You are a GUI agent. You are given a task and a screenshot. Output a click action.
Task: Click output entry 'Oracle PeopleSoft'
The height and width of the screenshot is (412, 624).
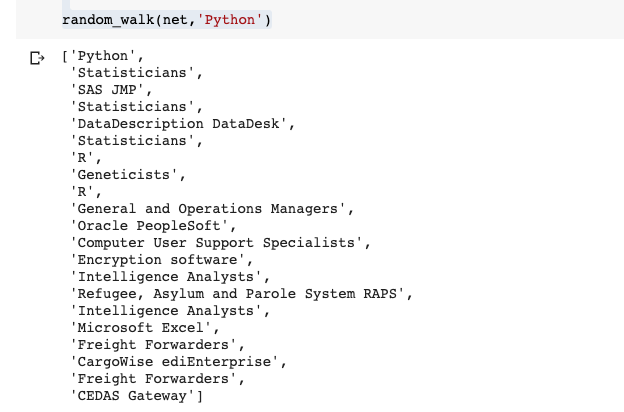coord(149,226)
